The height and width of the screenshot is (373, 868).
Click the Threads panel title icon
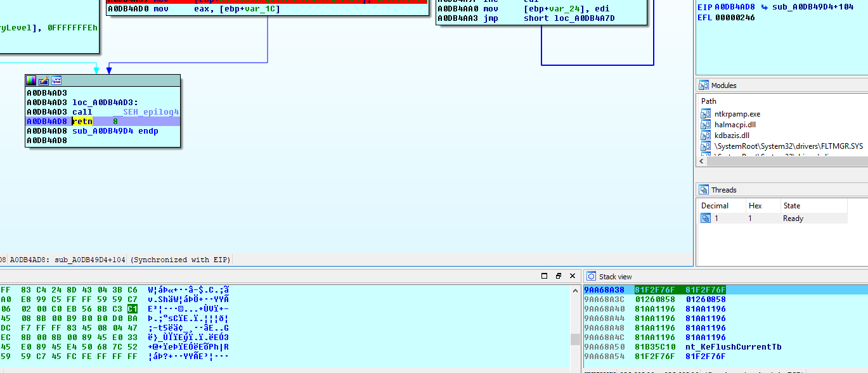coord(703,190)
